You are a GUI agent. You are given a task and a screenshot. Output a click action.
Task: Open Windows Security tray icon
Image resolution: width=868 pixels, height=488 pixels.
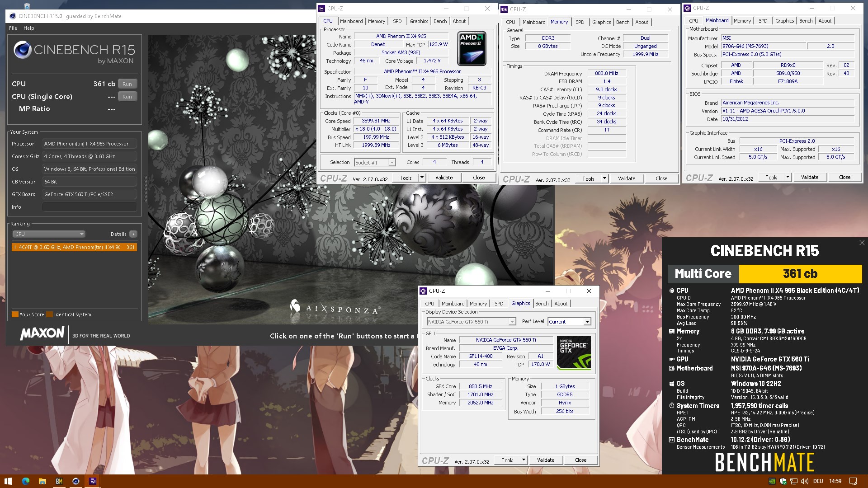coord(783,481)
